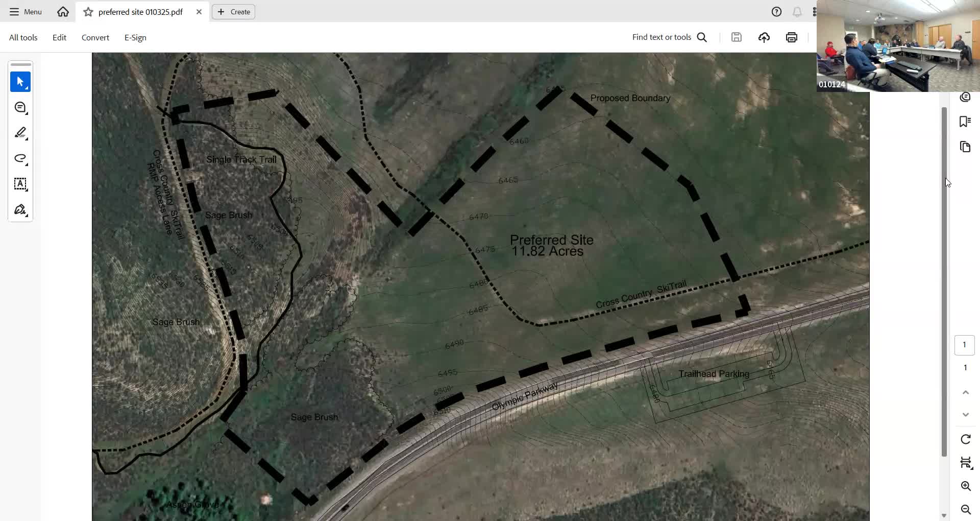This screenshot has width=980, height=521.
Task: Open the All tools menu
Action: tap(23, 37)
